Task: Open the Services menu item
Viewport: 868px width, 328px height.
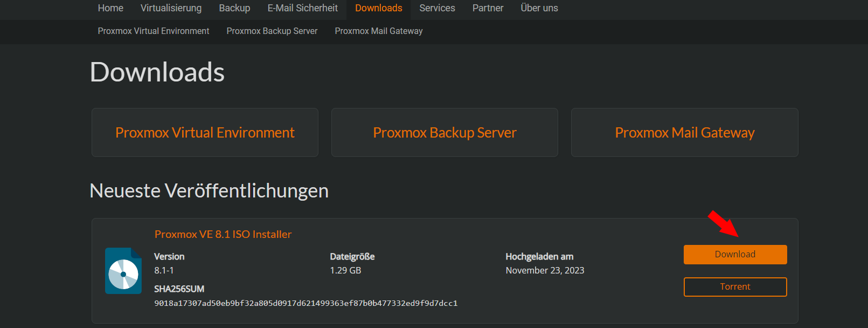Action: pos(437,8)
